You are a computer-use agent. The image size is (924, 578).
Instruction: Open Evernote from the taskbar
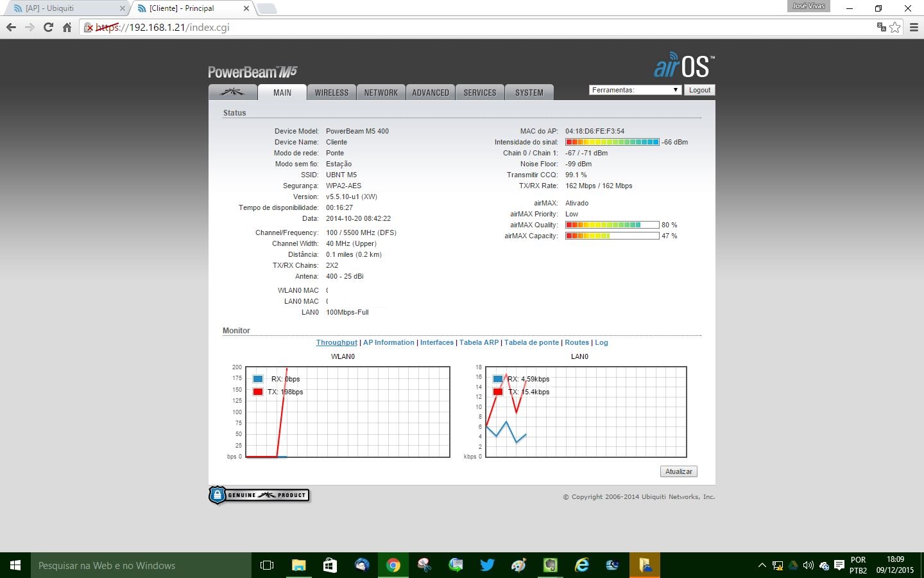(551, 565)
